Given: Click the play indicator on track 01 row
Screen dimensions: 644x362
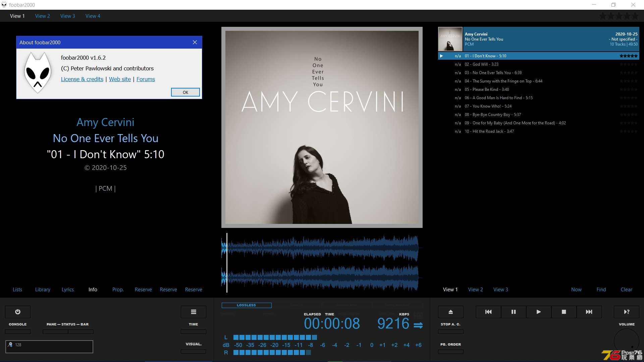Looking at the screenshot, I should click(x=441, y=56).
